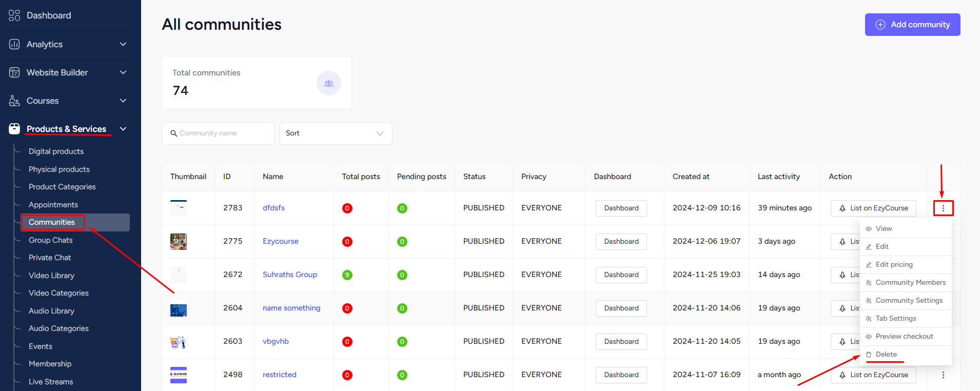Viewport: 980px width, 391px height.
Task: Open Dashboard button for restricted row
Action: (x=621, y=375)
